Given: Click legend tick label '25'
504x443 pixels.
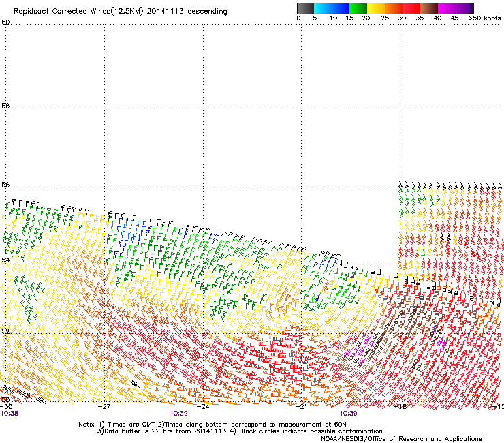Looking at the screenshot, I should pos(385,18).
